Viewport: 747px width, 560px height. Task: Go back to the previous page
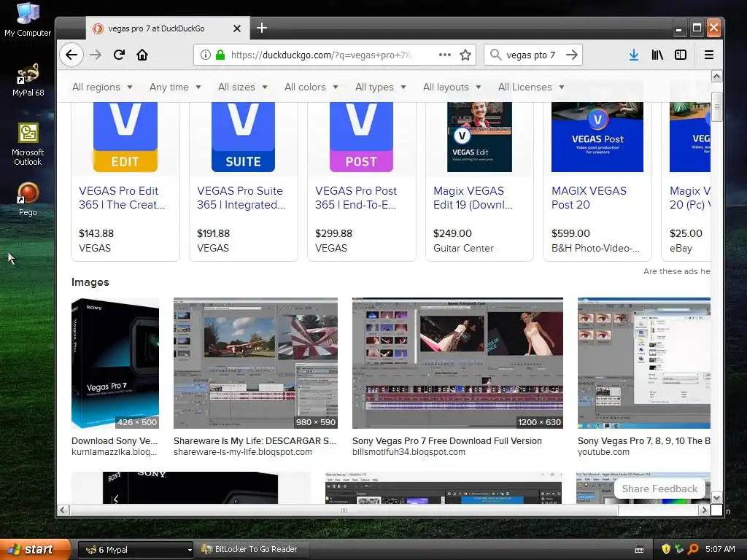[x=71, y=55]
